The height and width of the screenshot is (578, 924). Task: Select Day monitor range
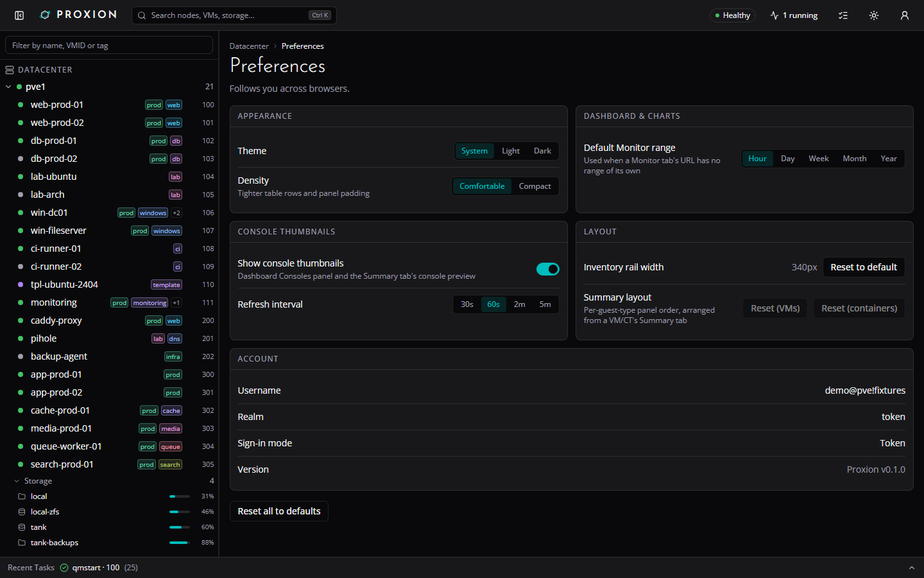(x=788, y=159)
